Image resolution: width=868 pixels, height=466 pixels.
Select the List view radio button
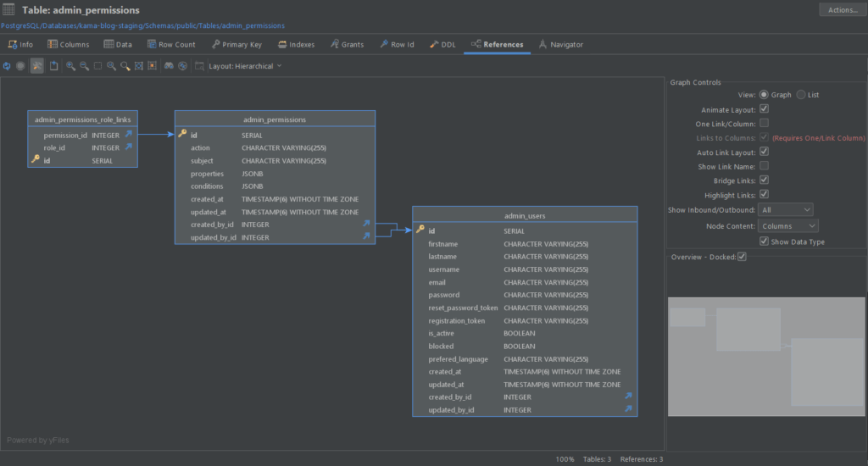tap(801, 95)
